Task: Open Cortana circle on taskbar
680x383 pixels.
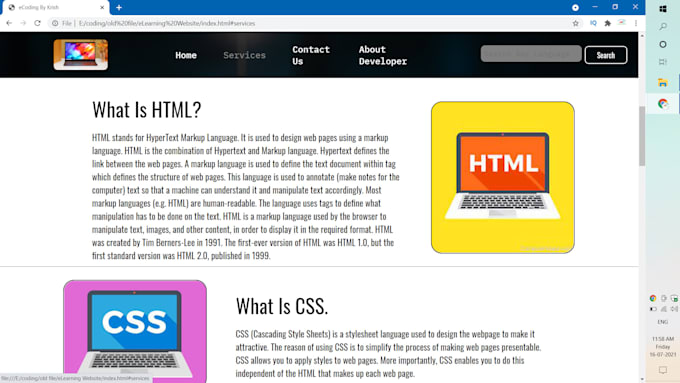Action: [663, 44]
